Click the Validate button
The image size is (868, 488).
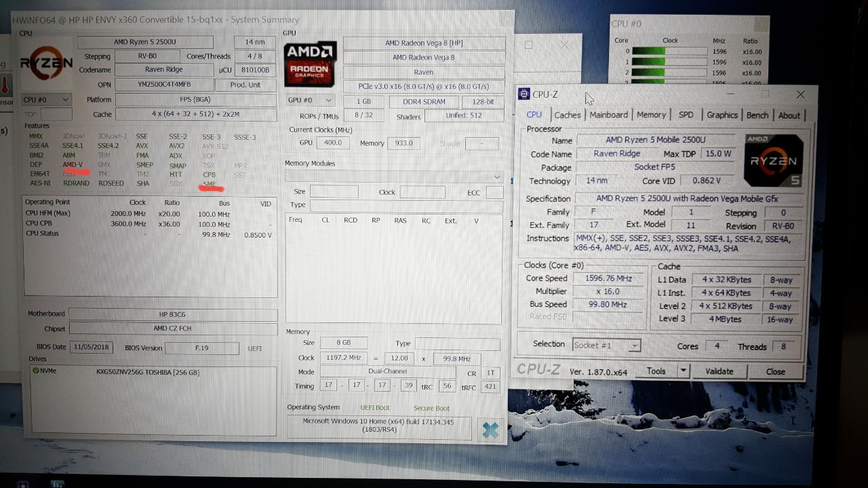pos(719,371)
